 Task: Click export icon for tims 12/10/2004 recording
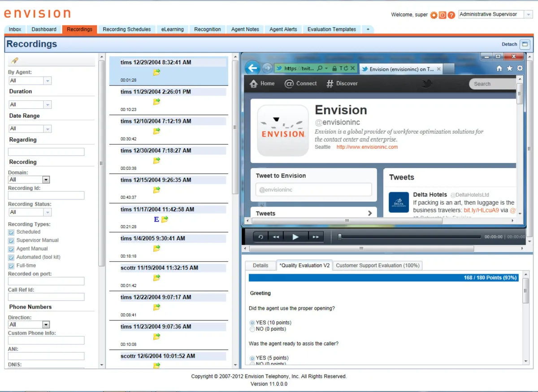click(x=156, y=131)
